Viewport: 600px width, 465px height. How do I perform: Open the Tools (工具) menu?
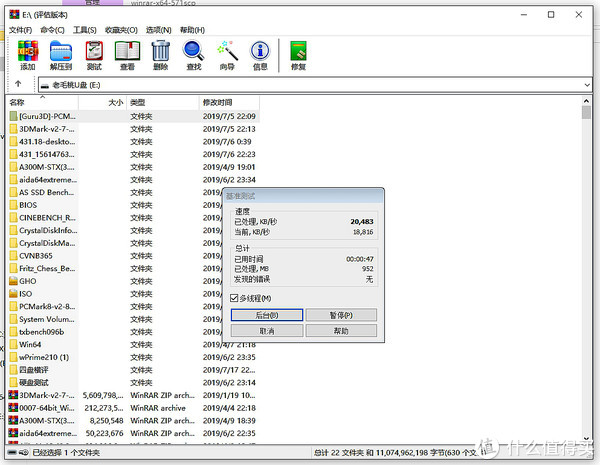85,30
